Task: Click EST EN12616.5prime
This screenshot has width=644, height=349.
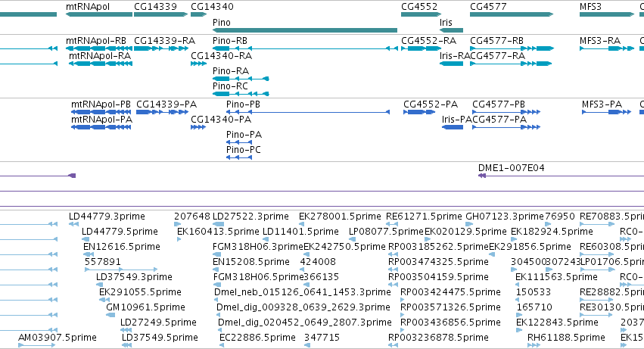Action: tap(89, 254)
